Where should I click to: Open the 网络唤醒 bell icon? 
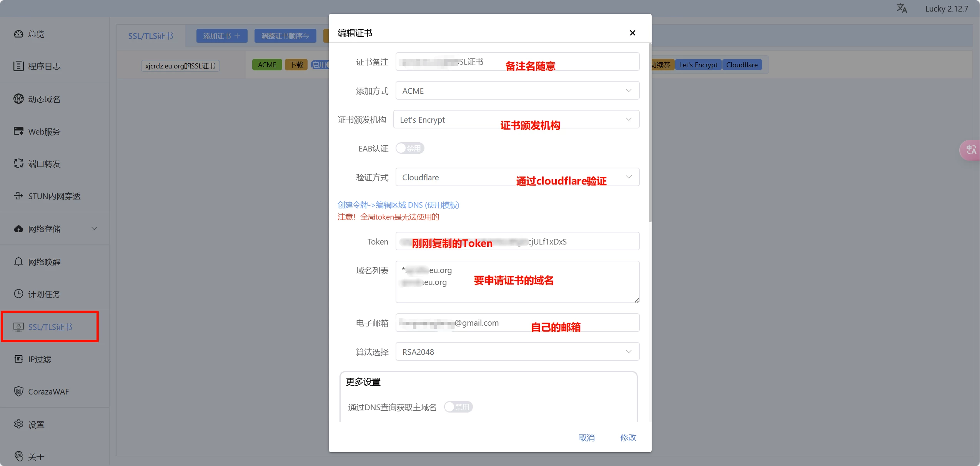[18, 262]
